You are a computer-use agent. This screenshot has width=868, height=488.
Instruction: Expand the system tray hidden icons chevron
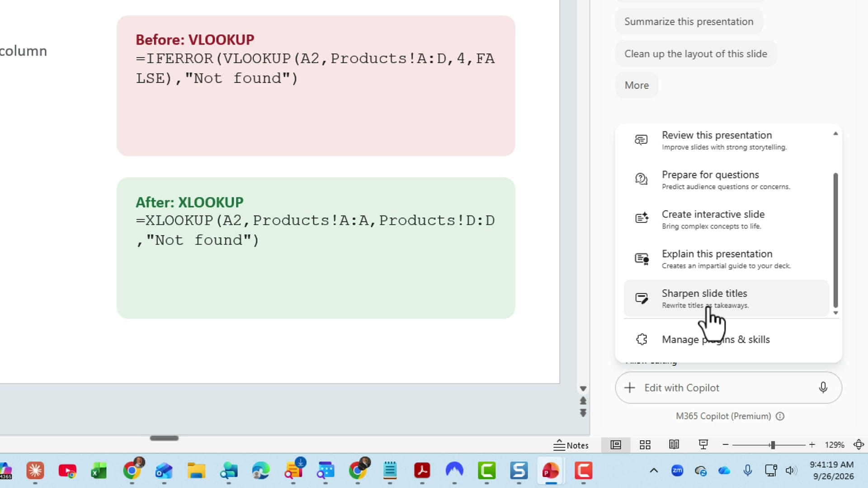(654, 471)
